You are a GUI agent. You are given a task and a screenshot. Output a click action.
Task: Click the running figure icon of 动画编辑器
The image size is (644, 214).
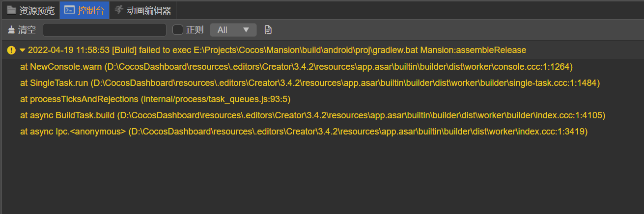point(118,10)
